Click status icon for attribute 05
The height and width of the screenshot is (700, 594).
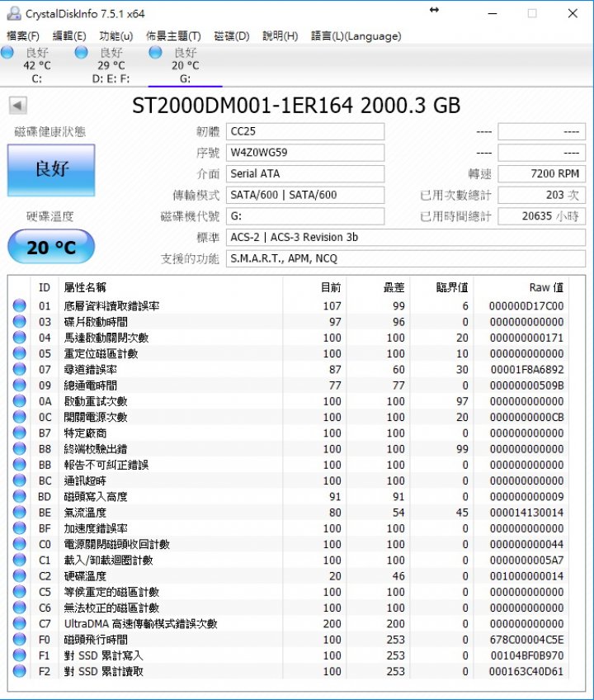point(19,353)
